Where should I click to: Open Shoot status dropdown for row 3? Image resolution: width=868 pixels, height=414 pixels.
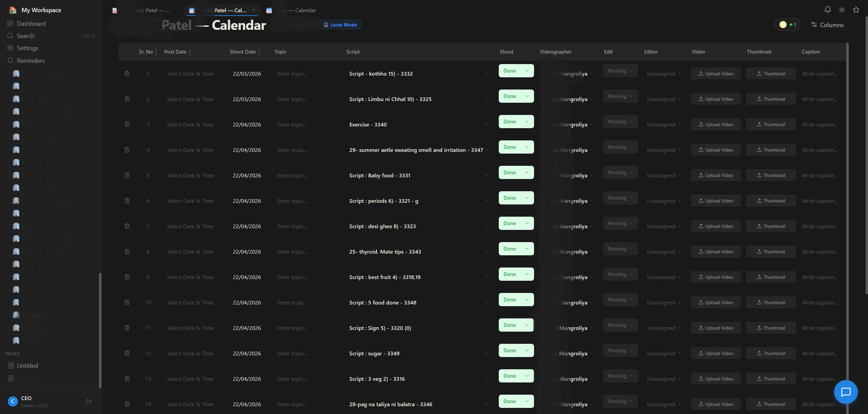point(516,122)
